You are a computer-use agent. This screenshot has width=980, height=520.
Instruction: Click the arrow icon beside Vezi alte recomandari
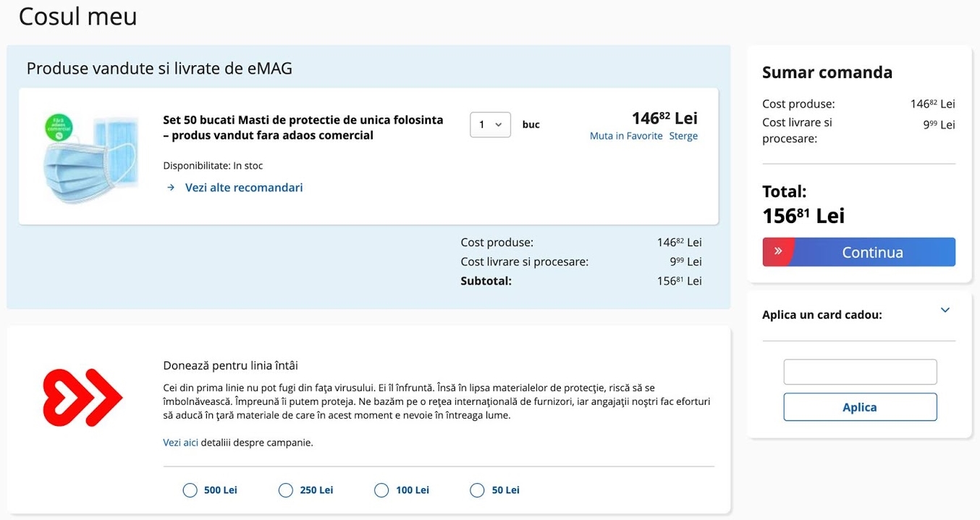click(171, 188)
